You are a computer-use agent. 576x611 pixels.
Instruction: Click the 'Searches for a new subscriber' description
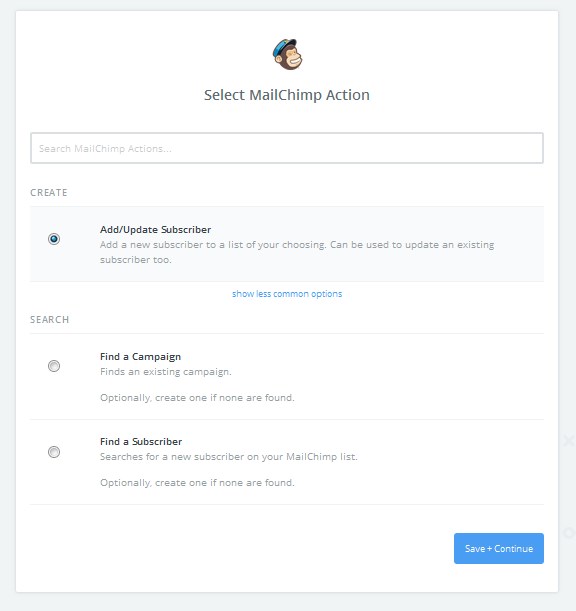click(229, 457)
